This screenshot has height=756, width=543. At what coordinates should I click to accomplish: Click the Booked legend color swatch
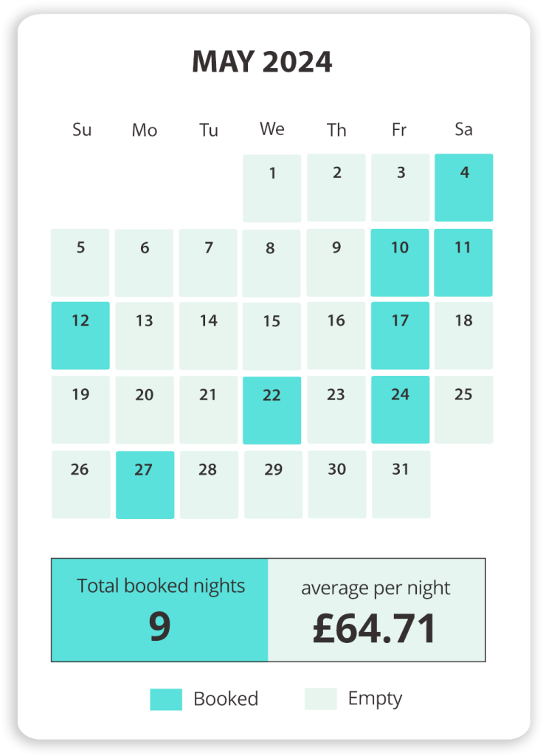[166, 699]
